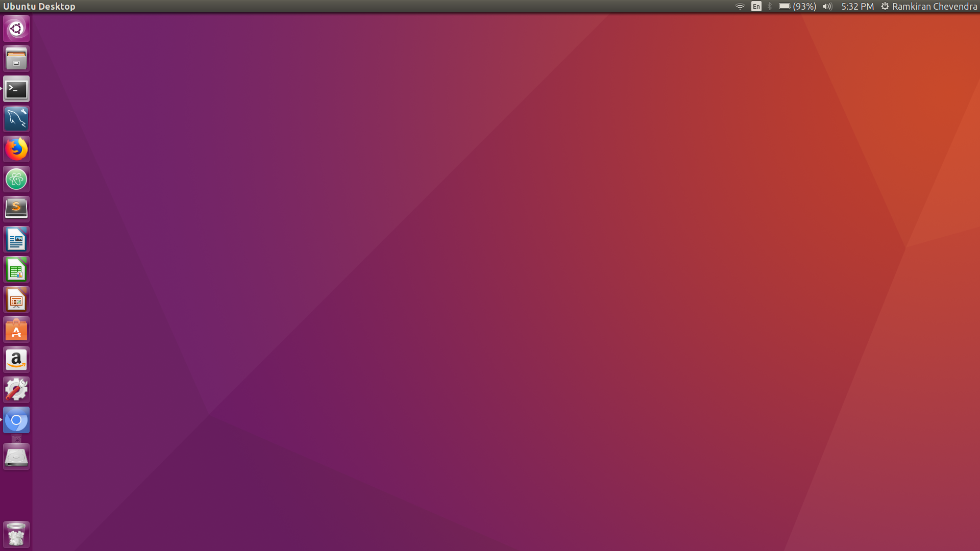980x551 pixels.
Task: Launch LibreOffice Impress presentation
Action: click(x=16, y=299)
